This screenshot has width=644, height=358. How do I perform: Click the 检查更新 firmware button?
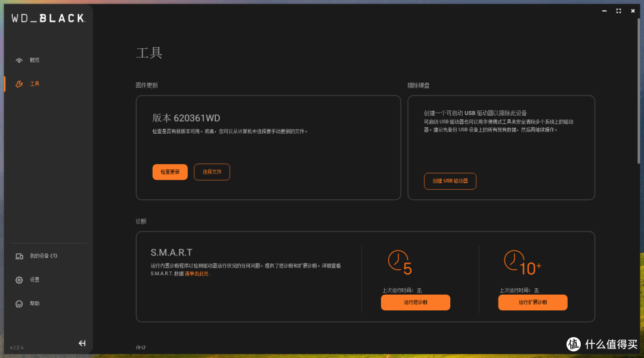170,172
